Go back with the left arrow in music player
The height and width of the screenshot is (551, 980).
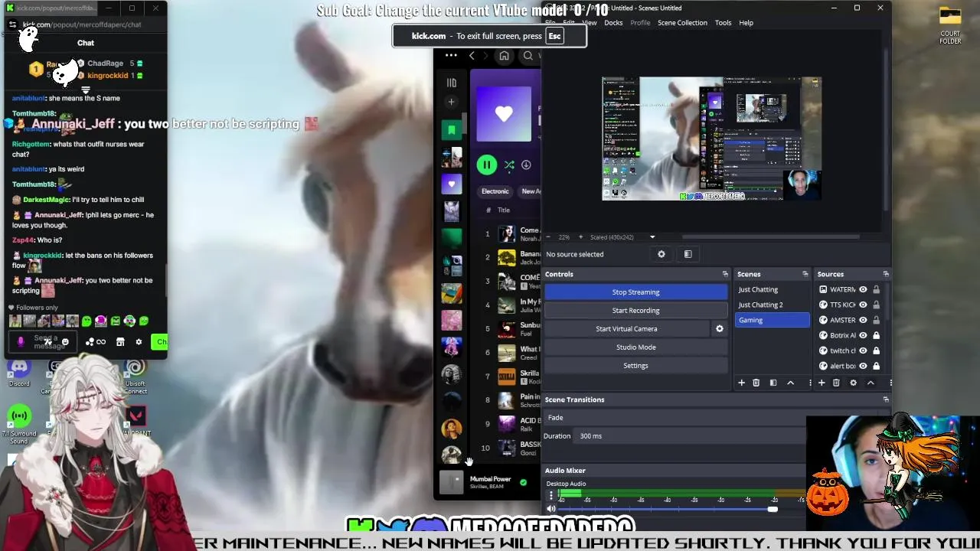pos(472,56)
